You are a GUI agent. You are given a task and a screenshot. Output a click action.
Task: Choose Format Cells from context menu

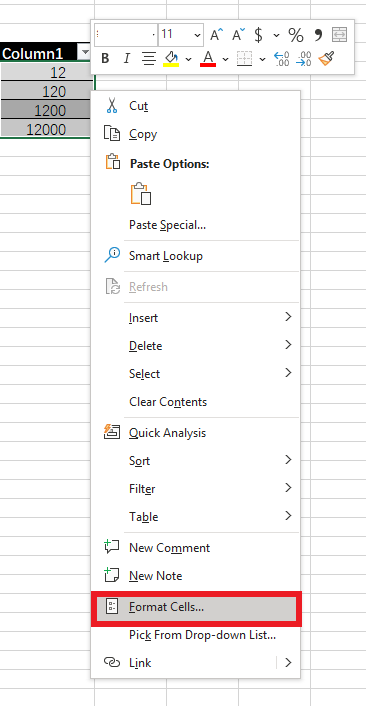[x=196, y=607]
